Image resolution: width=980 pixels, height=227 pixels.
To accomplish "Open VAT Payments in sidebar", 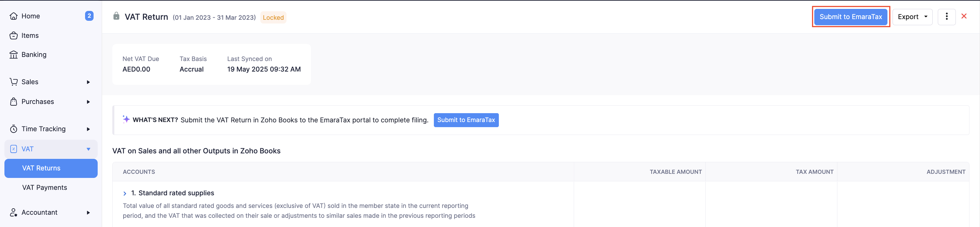I will 45,188.
